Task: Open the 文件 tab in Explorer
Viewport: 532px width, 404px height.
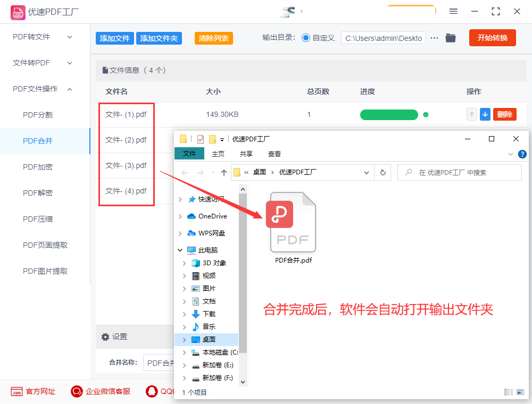Action: 189,154
